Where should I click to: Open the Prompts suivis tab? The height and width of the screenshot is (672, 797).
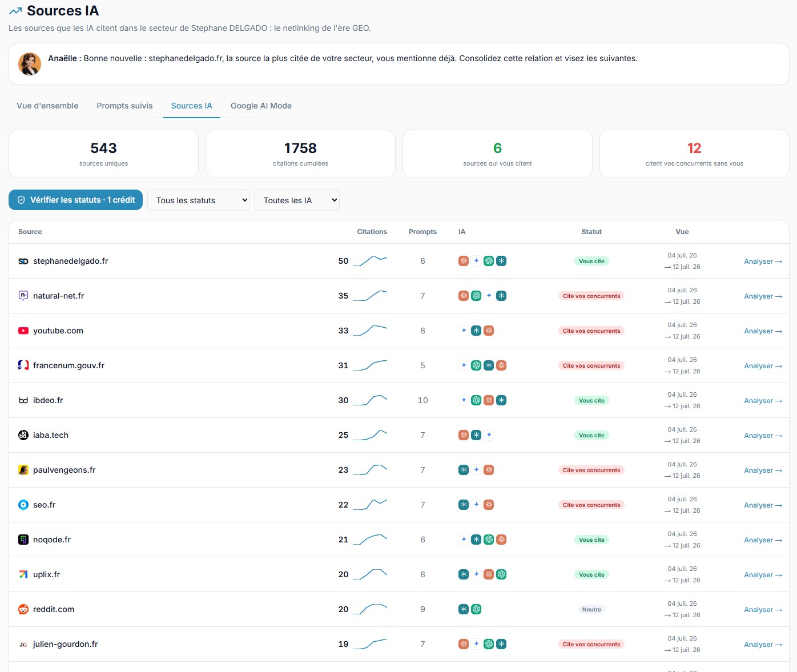click(124, 106)
